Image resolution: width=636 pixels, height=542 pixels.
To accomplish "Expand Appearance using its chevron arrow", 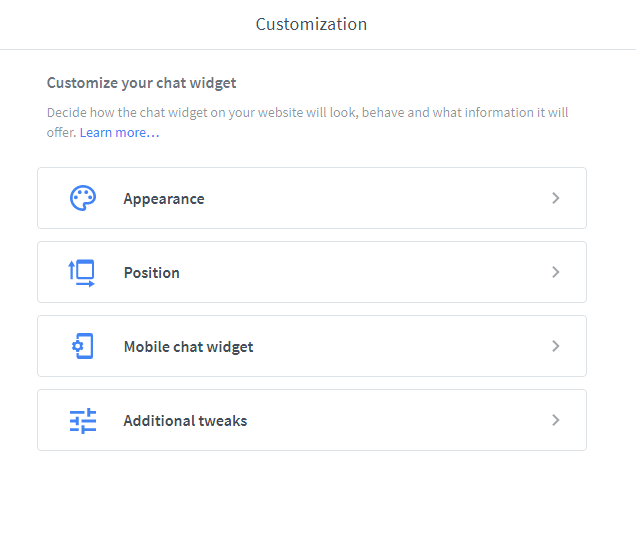I will coord(556,198).
